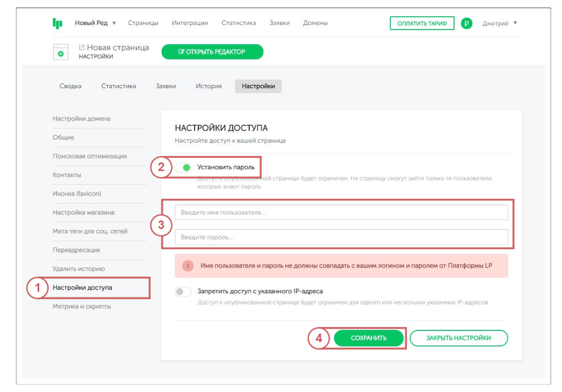Image resolution: width=562 pixels, height=392 pixels.
Task: Click Открыть редактор button
Action: coord(212,52)
